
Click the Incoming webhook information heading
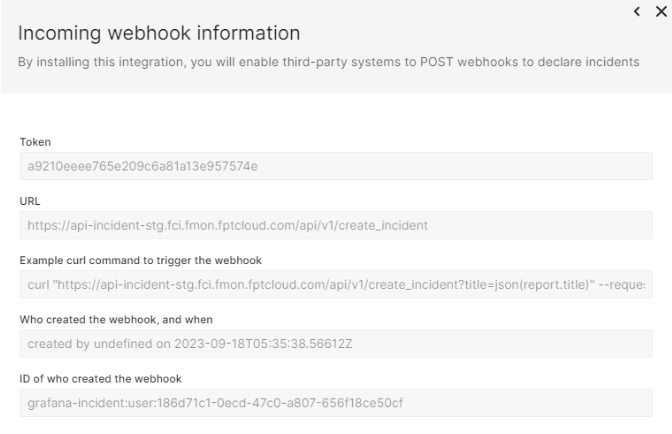(x=159, y=35)
